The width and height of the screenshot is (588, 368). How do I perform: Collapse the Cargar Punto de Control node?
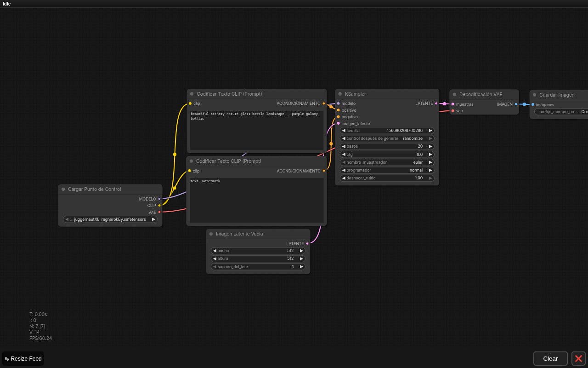point(63,189)
